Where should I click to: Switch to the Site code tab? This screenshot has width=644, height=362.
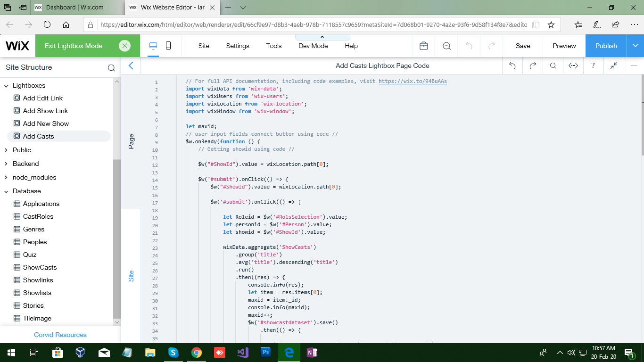click(131, 276)
